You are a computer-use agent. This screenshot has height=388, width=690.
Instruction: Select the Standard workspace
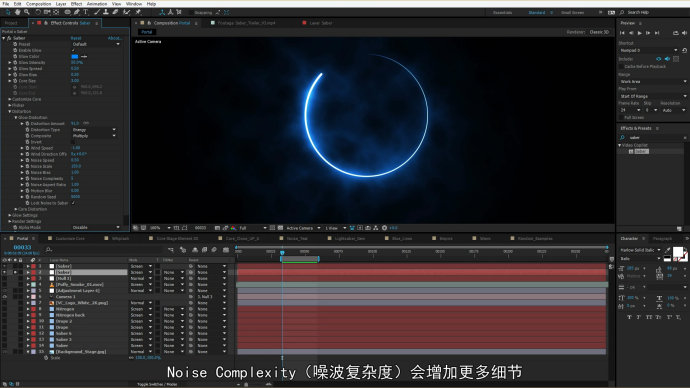(x=537, y=12)
